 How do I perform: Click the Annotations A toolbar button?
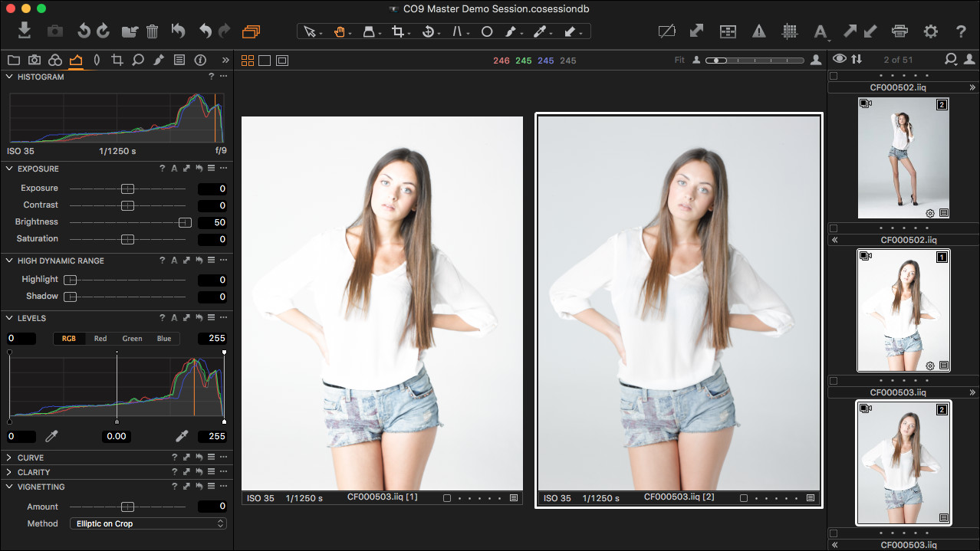(821, 31)
